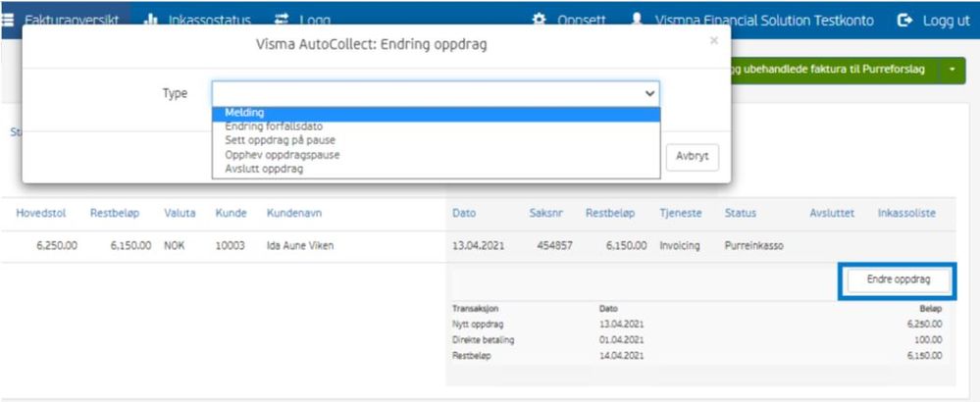
Task: Select the Direkte betaling transaction row
Action: coord(696,340)
